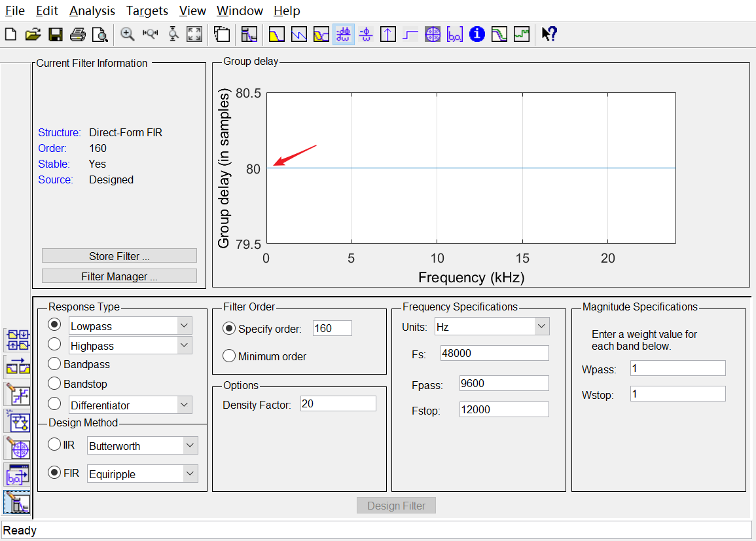Open Realize Model sidebar panel
The width and height of the screenshot is (756, 541).
tap(18, 421)
